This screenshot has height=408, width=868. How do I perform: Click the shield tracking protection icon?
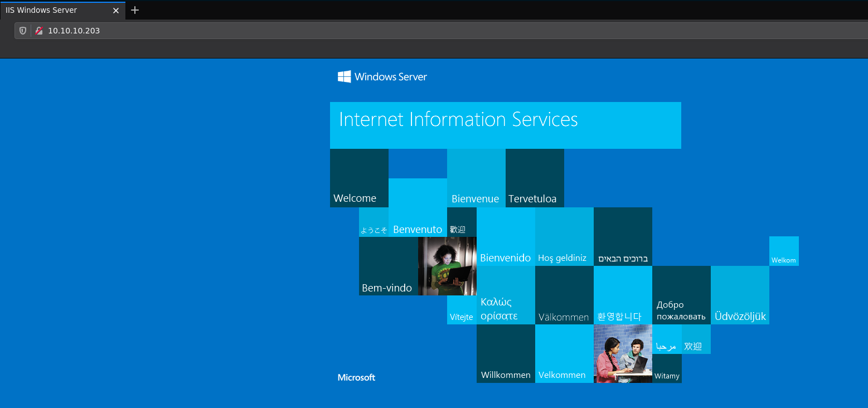(x=23, y=31)
